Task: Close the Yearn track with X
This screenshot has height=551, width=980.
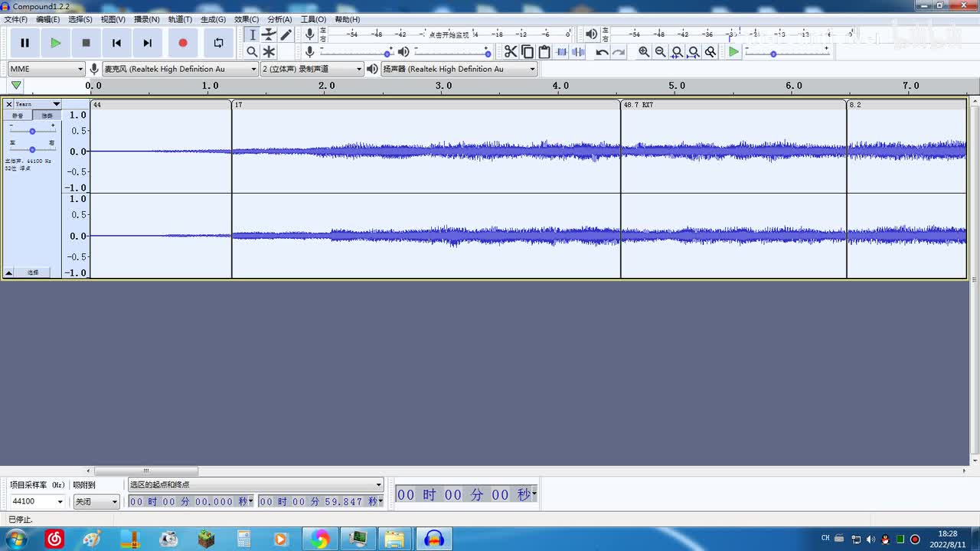Action: 9,104
